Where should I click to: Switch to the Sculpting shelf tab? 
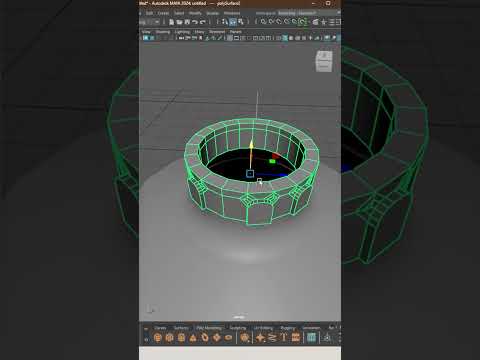(238, 328)
